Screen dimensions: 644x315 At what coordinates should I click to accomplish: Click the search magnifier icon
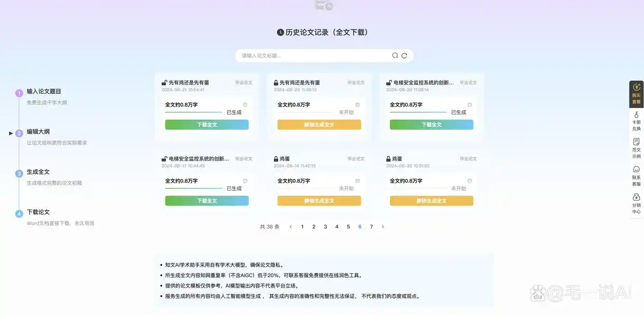point(395,56)
